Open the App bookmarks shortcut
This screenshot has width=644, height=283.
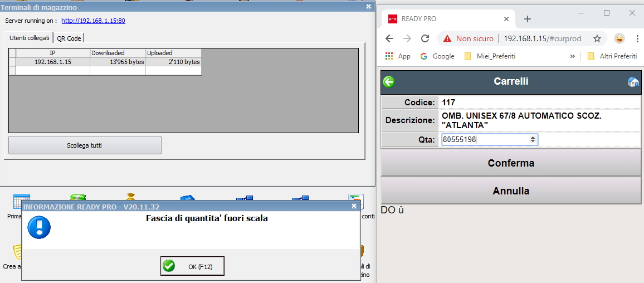398,56
